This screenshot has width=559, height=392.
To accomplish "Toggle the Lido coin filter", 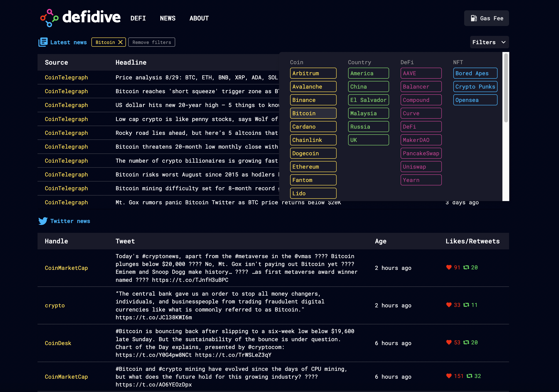I will [x=313, y=193].
